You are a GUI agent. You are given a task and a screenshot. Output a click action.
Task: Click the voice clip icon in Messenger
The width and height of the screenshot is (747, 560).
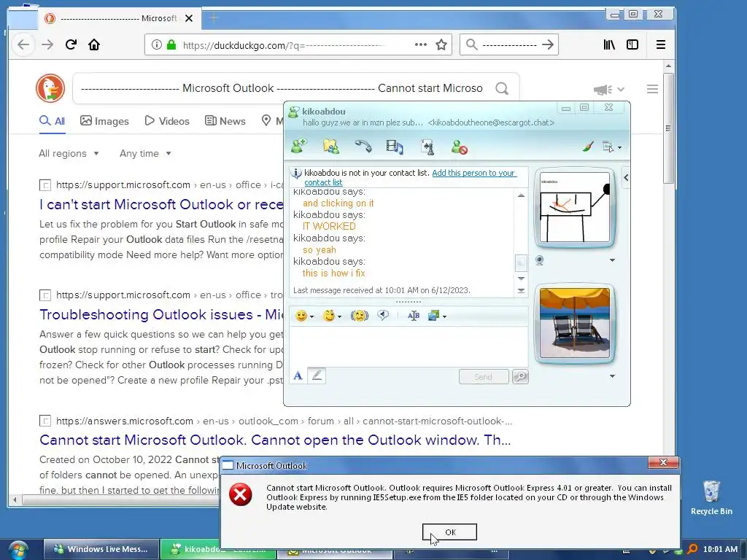383,315
